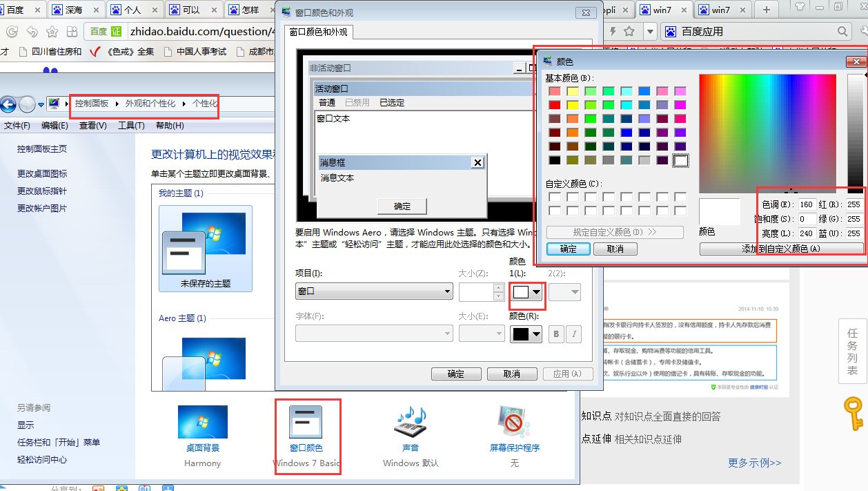The image size is (868, 491).
Task: Expand the 字体 font dropdown
Action: click(374, 334)
